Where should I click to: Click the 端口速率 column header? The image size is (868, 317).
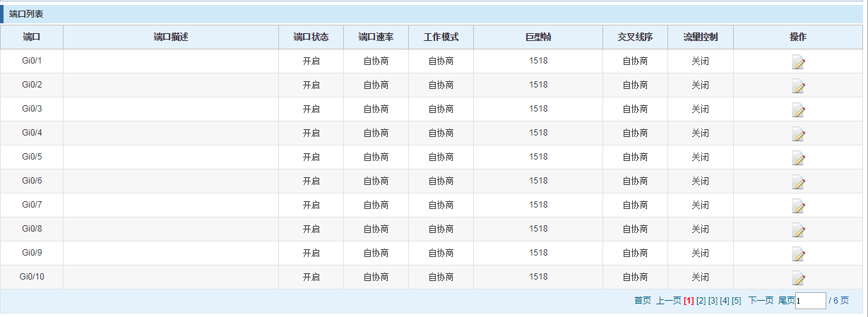(x=376, y=37)
